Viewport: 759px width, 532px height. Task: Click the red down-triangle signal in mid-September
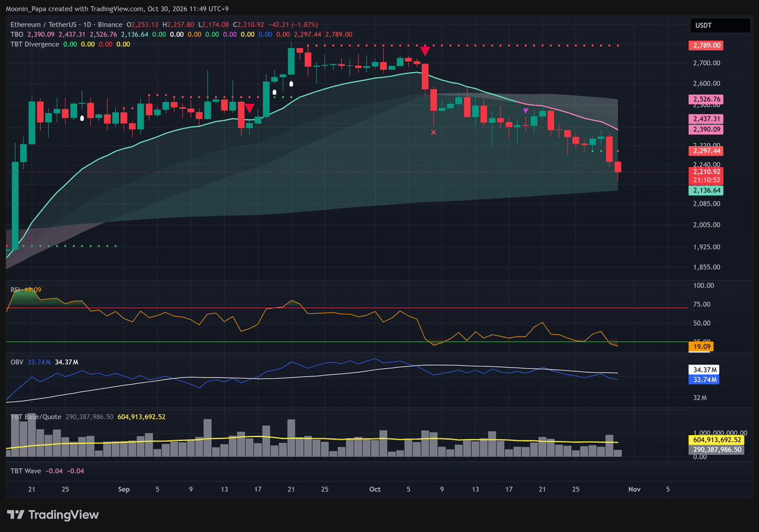coord(250,108)
